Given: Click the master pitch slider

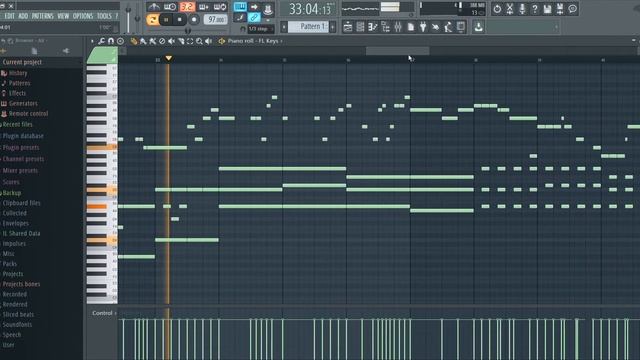Looking at the screenshot, I should pos(138,18).
